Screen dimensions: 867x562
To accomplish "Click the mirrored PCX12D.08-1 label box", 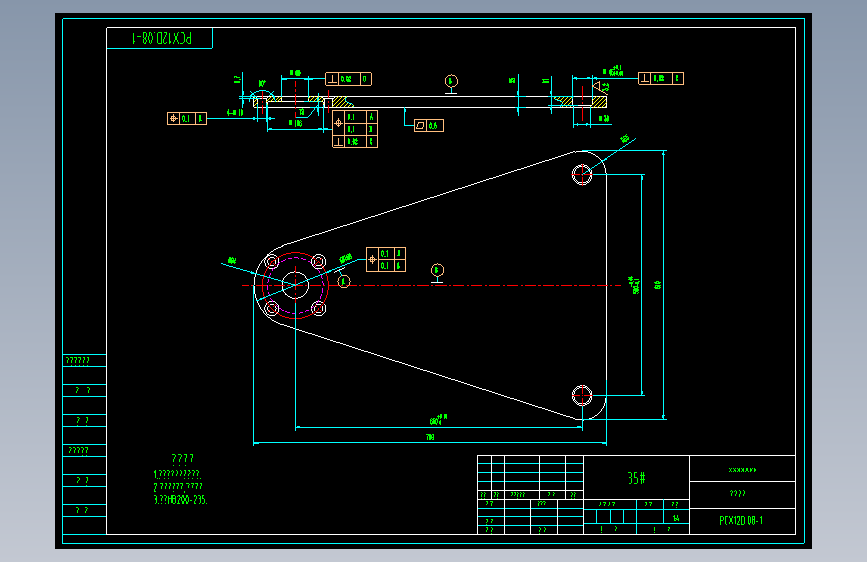I will coord(159,38).
